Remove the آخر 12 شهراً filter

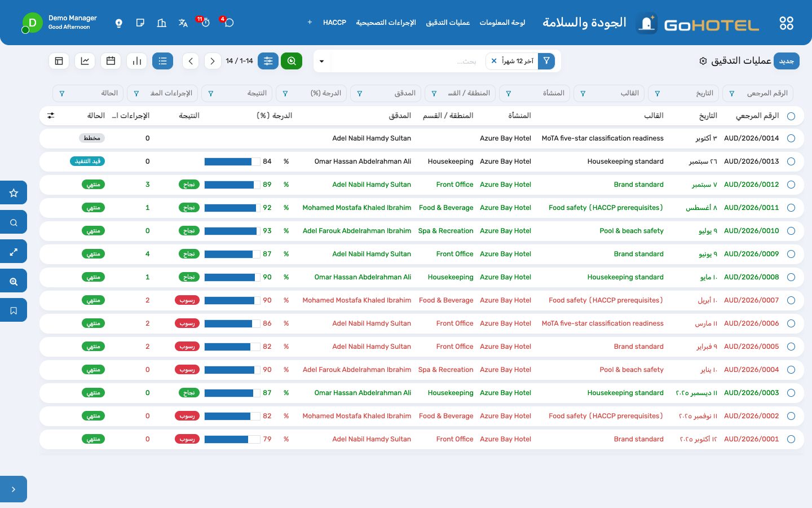coord(494,61)
